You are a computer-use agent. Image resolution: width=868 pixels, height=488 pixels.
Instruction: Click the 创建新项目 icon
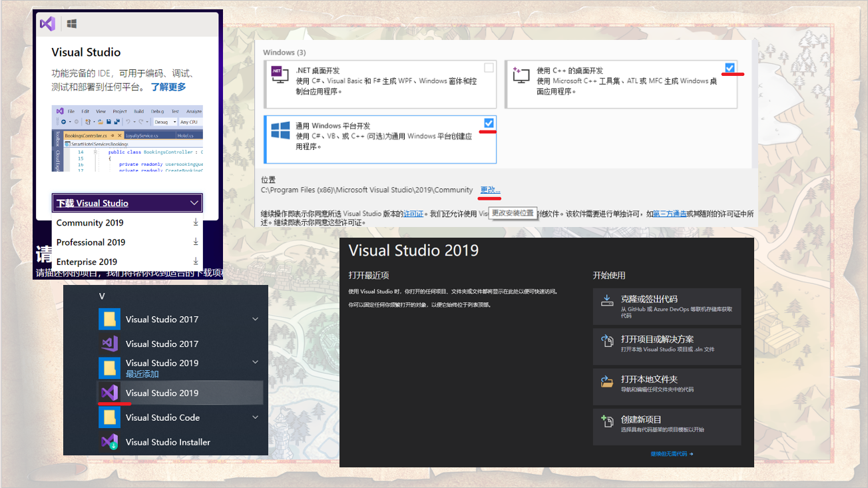point(607,421)
